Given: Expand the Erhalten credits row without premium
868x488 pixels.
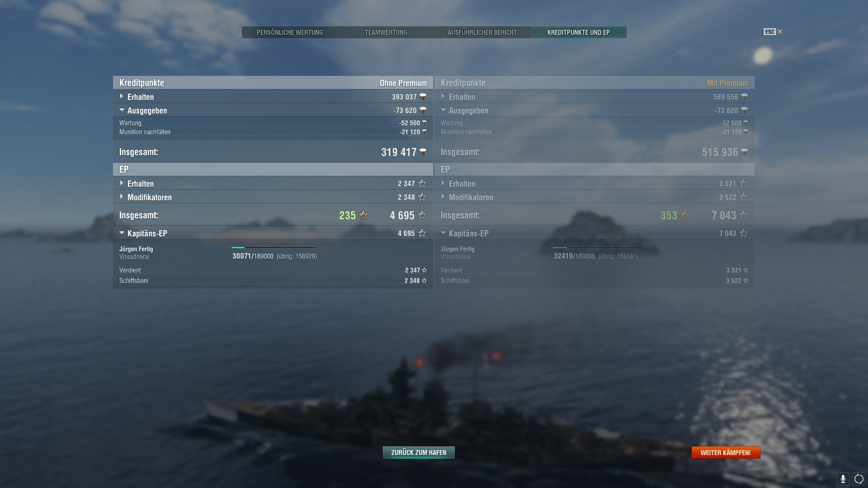Looking at the screenshot, I should (273, 97).
